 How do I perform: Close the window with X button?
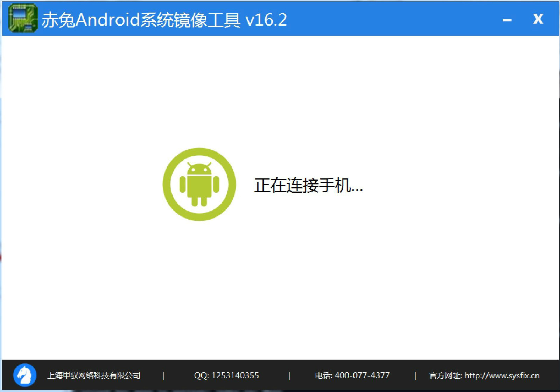tap(538, 19)
